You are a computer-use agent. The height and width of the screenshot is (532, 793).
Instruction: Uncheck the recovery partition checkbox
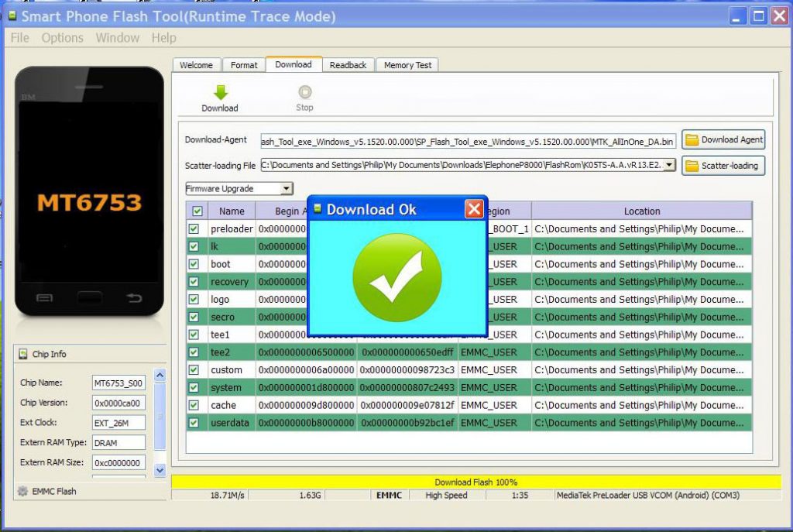194,282
